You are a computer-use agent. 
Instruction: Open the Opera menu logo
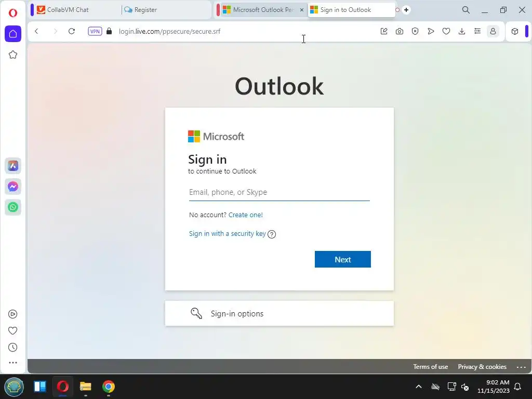point(13,13)
